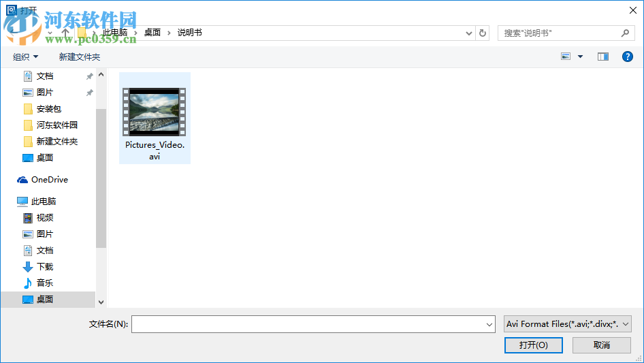Click the sidebar scroll down arrow

(101, 302)
